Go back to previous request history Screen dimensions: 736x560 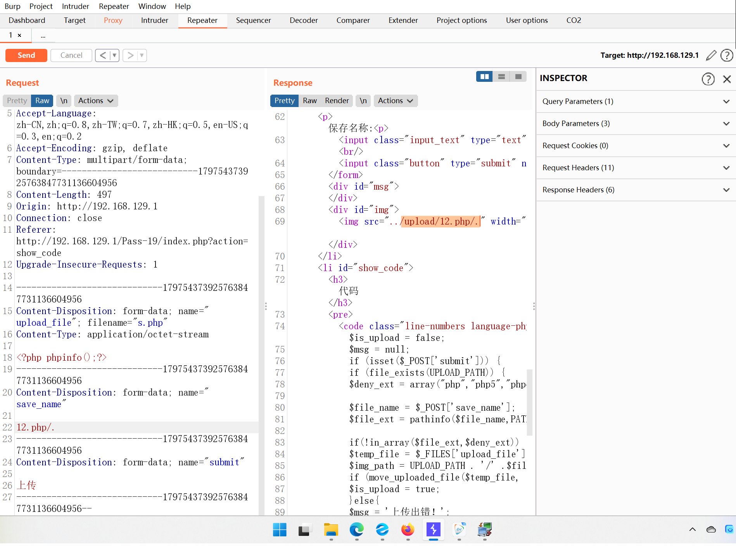(x=103, y=55)
